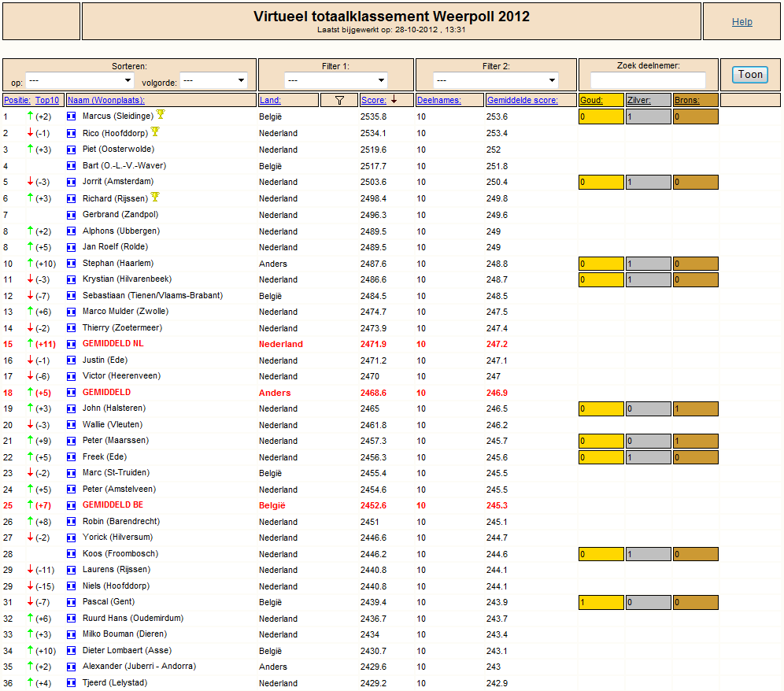The height and width of the screenshot is (691, 784).
Task: Click the name Laurens (Rijssen)
Action: (116, 569)
